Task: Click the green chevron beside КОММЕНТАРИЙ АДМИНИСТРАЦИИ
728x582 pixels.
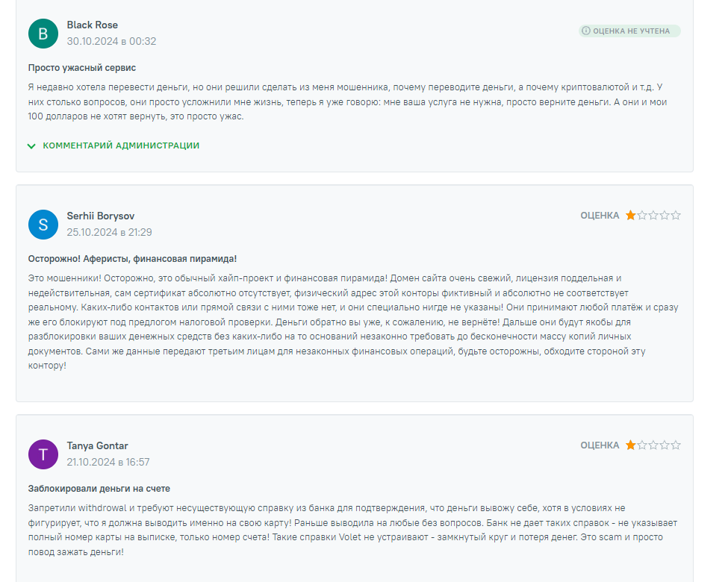Action: click(x=31, y=146)
